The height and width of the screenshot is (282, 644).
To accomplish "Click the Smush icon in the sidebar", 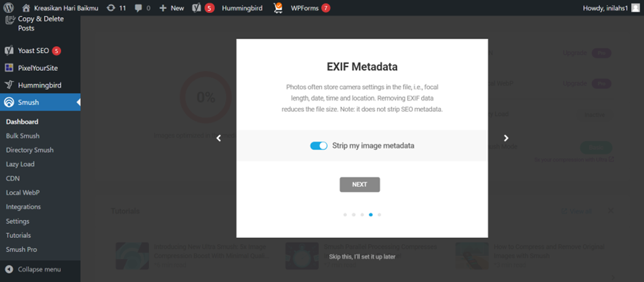I will point(9,102).
